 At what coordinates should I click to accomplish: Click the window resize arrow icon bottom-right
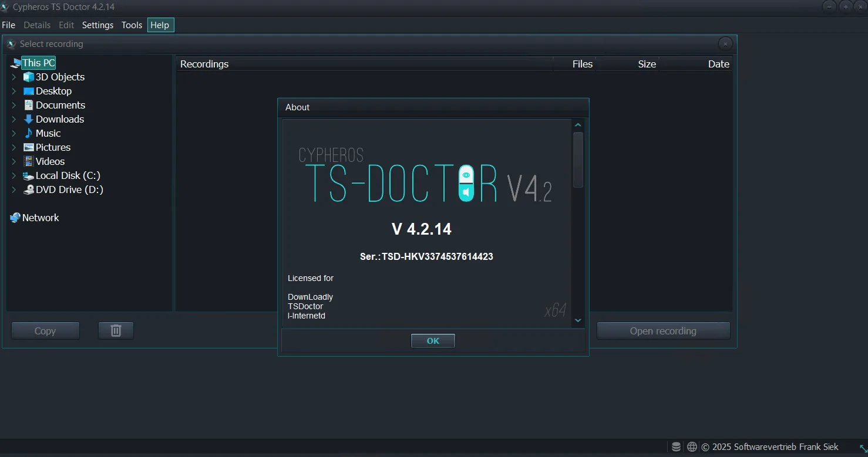point(862,448)
